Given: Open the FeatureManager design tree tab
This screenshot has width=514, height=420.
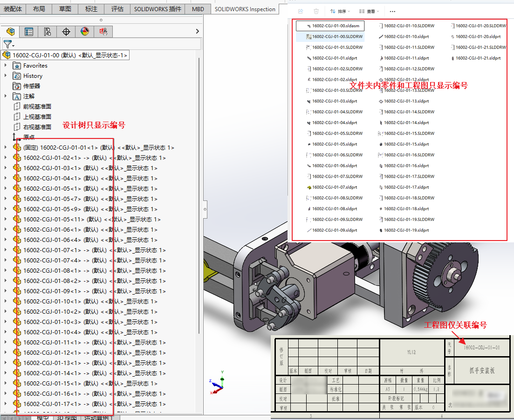Looking at the screenshot, I should pyautogui.click(x=10, y=32).
